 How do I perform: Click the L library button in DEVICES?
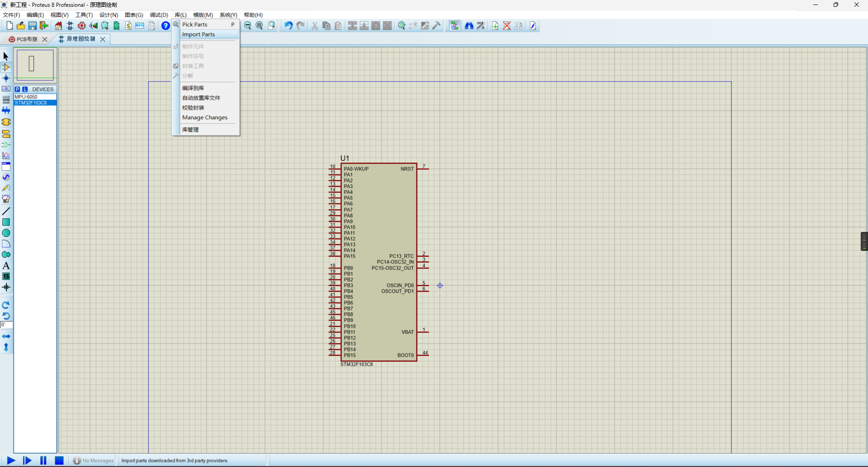[x=25, y=89]
